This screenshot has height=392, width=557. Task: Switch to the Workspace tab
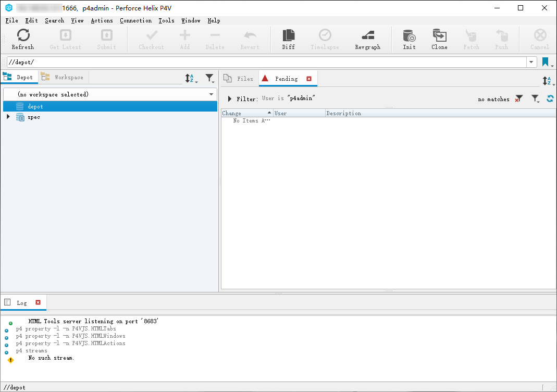[x=63, y=77]
